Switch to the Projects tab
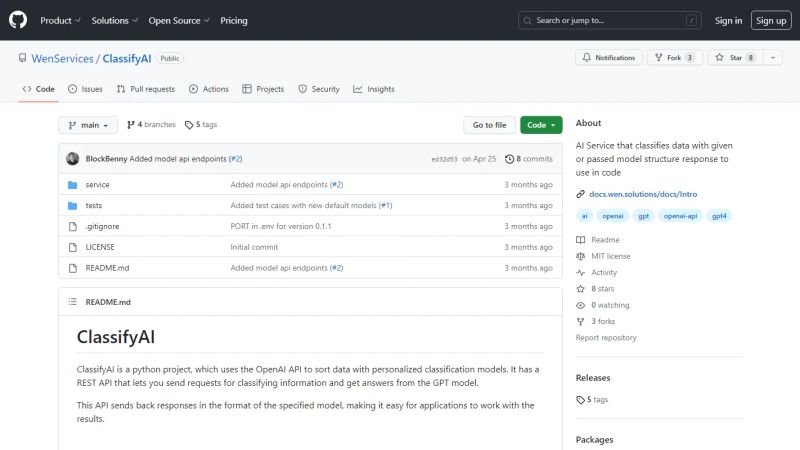Image resolution: width=800 pixels, height=450 pixels. pos(263,89)
